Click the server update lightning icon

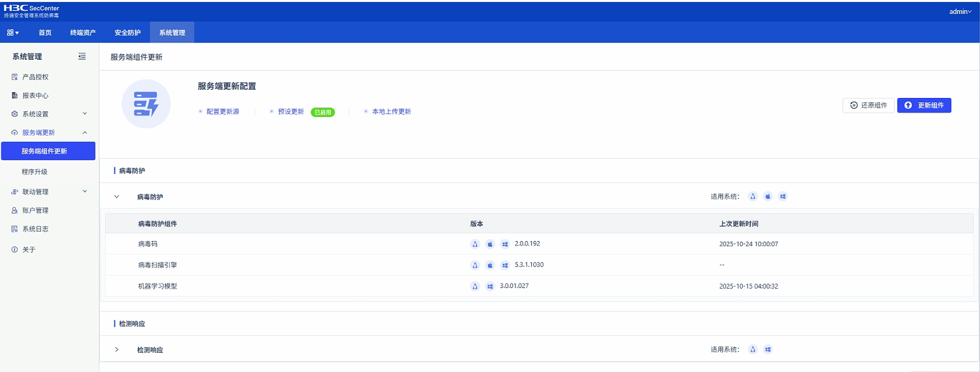pyautogui.click(x=146, y=104)
